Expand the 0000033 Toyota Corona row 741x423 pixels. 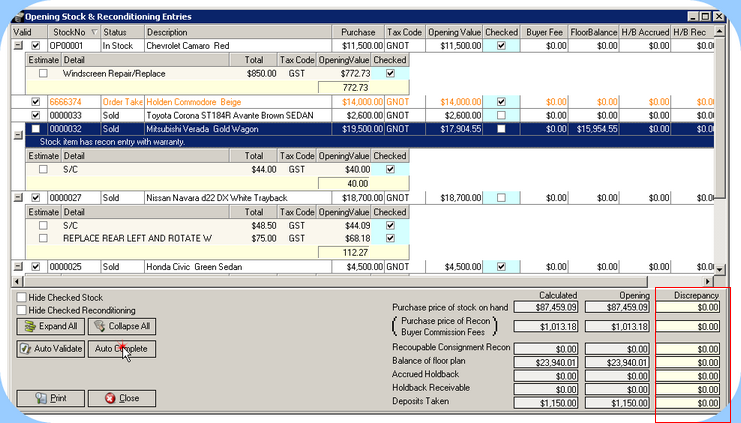[18, 115]
